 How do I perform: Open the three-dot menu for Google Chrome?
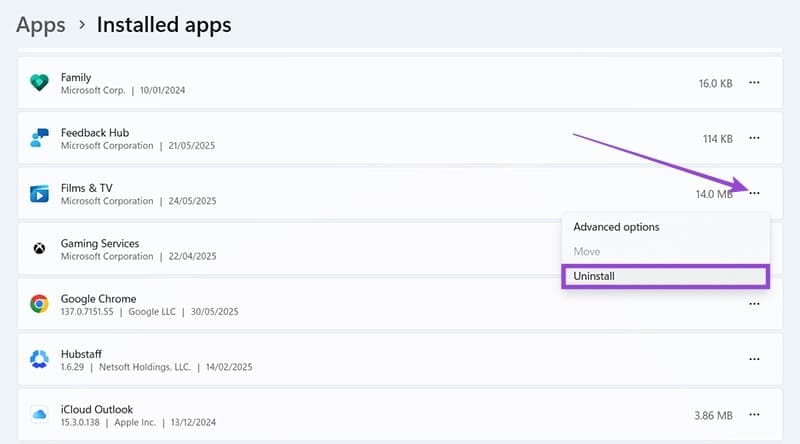click(754, 304)
